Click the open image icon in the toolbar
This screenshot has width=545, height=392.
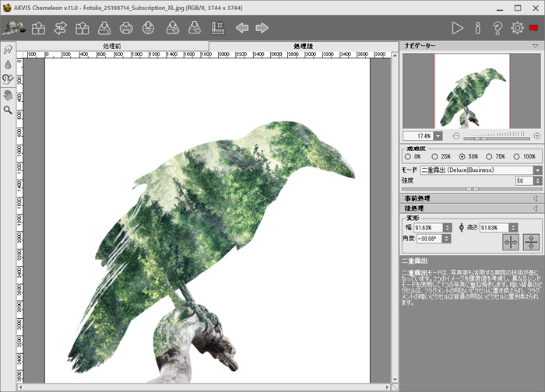click(x=38, y=28)
